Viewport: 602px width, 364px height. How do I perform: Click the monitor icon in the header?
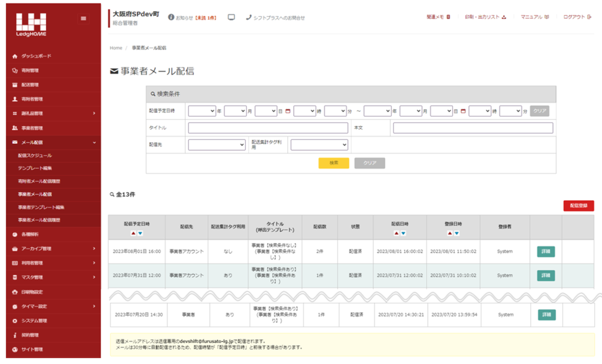point(231,18)
